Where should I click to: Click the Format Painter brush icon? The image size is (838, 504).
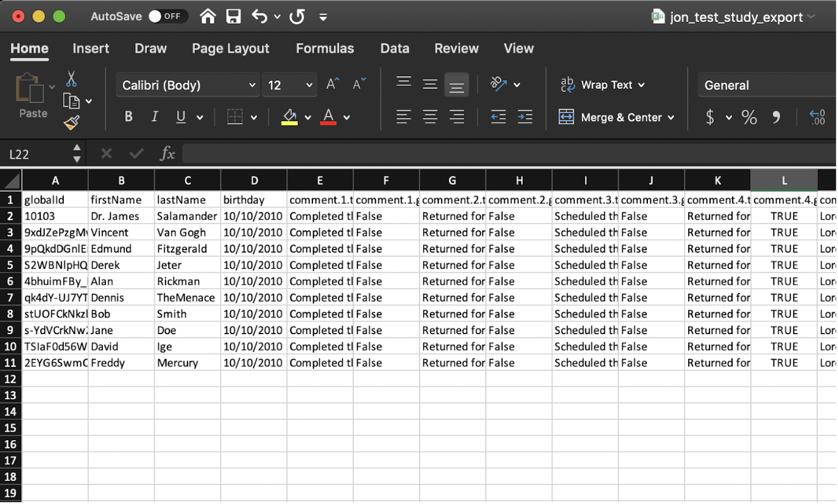(x=72, y=123)
